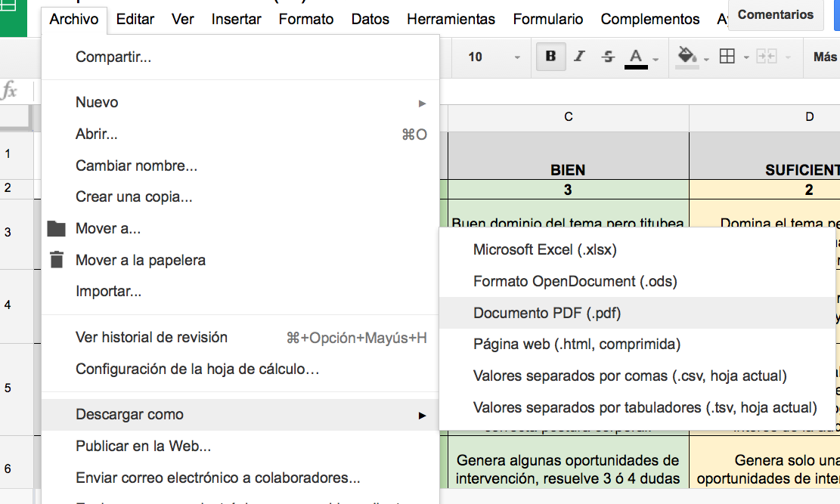Open the Datos menu

[x=370, y=20]
